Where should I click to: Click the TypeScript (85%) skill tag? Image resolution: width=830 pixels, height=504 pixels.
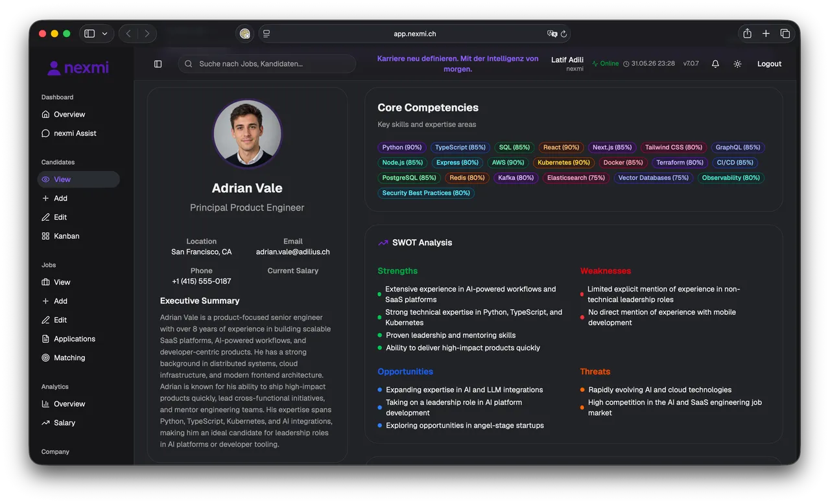coord(460,148)
